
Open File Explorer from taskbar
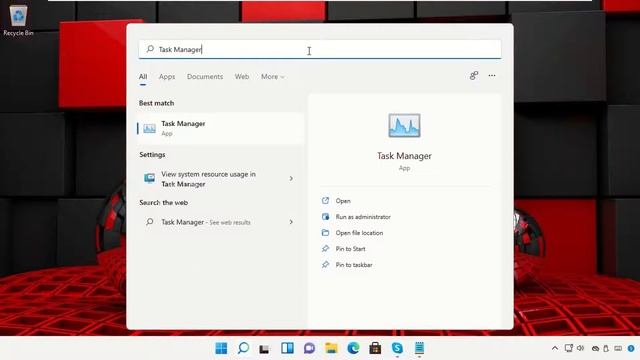[x=331, y=348]
